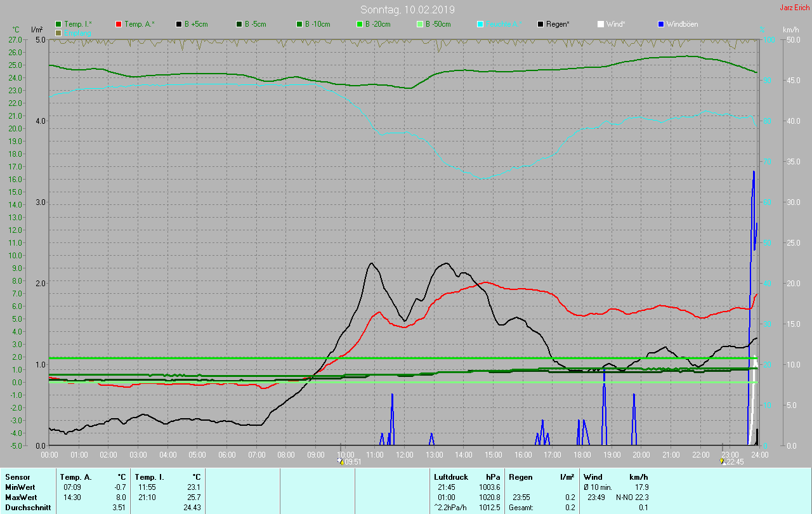The height and width of the screenshot is (514, 812).
Task: Click the white Wind* legend square
Action: [x=601, y=24]
